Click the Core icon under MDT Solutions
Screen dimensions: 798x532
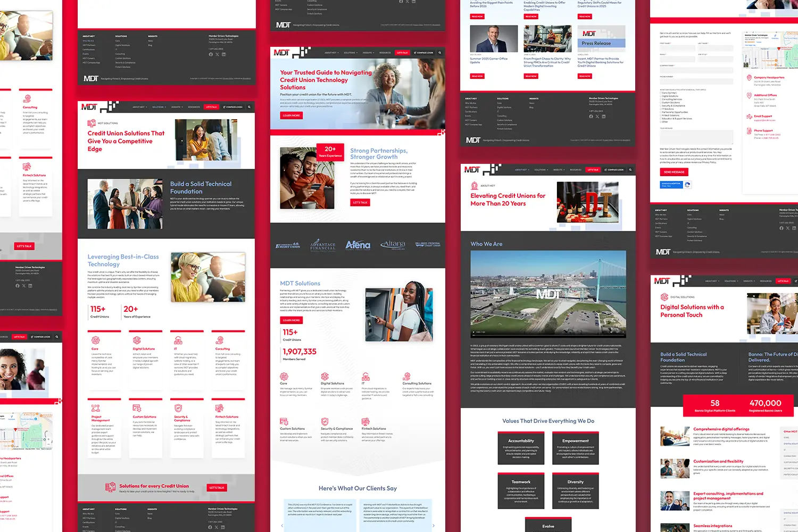(x=284, y=377)
